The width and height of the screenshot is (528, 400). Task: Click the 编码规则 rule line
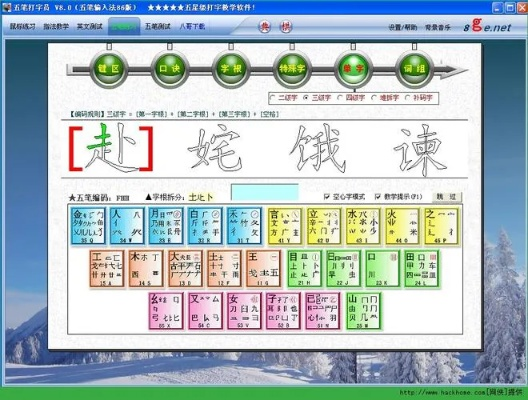174,114
